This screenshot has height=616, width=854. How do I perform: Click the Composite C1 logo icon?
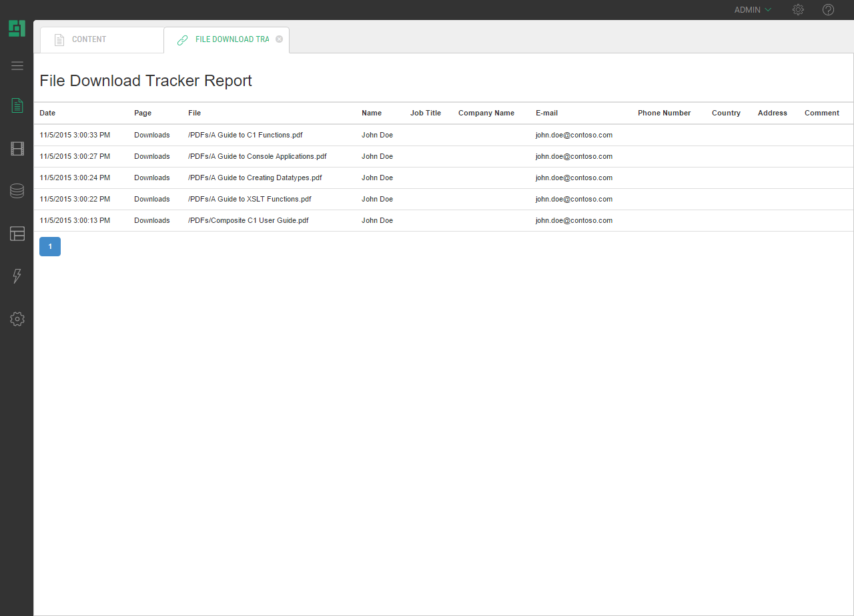click(x=17, y=29)
